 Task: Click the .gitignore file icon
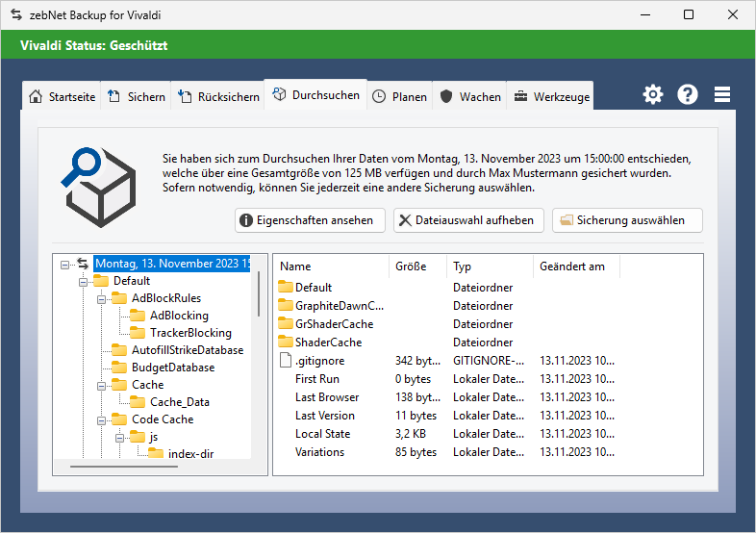point(286,361)
